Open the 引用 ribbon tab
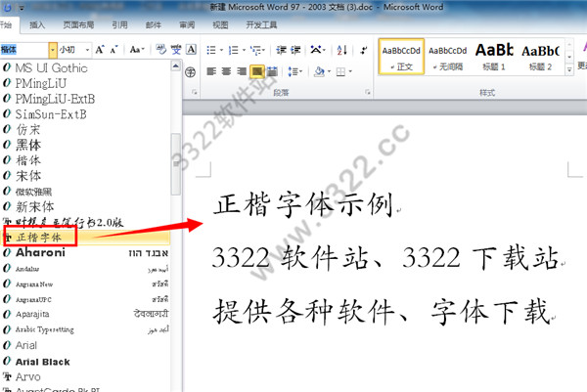587x392 pixels. [119, 25]
